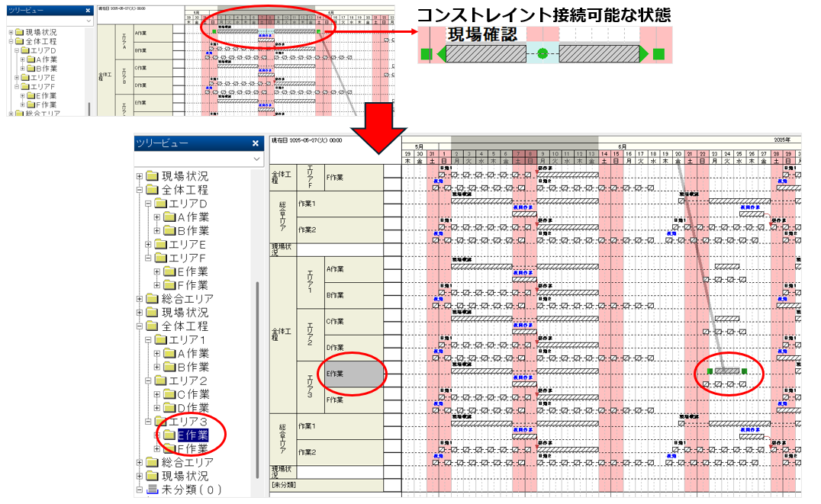Viewport: 821px width, 504px height.
Task: Click left green square handle of enlarged 現場確認 bar
Action: (x=427, y=54)
